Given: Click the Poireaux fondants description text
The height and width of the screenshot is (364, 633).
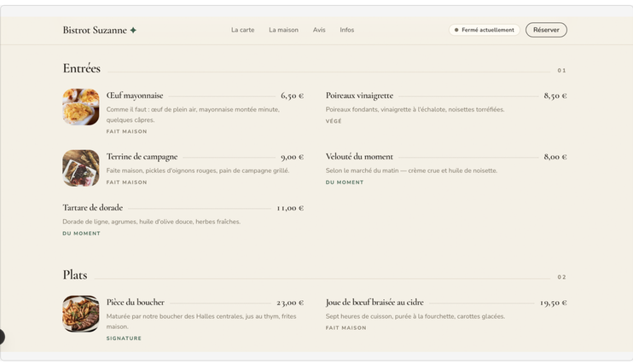Looking at the screenshot, I should pos(415,109).
